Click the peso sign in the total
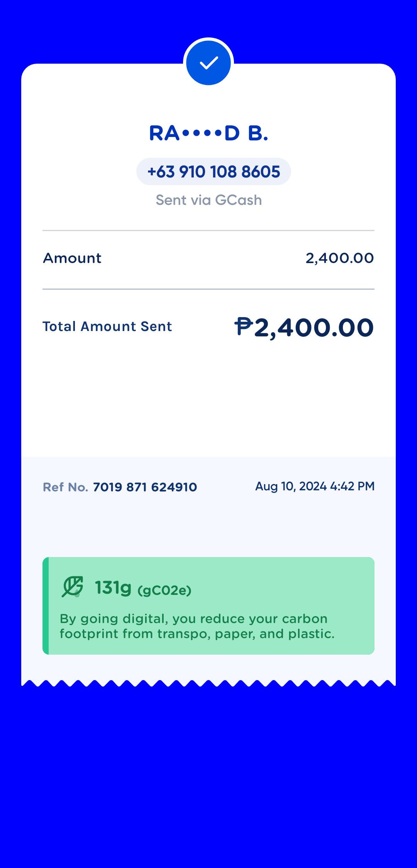The image size is (417, 868). pos(244,326)
